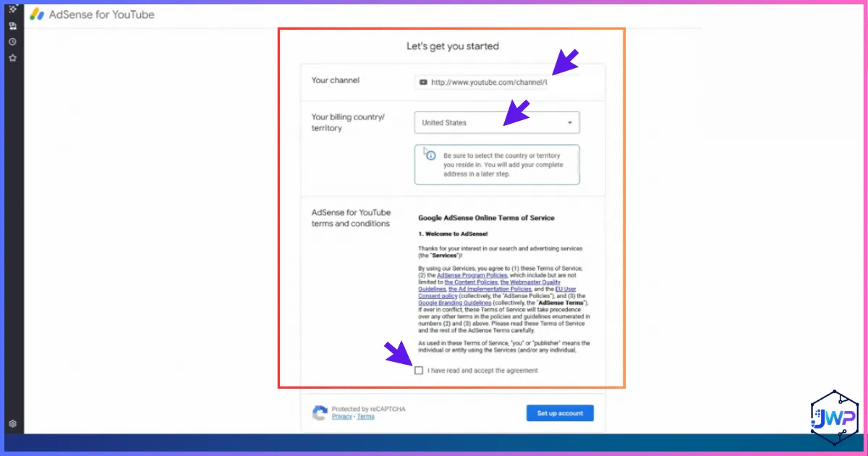Check 'I have read and accept the agreement'
Image resolution: width=868 pixels, height=456 pixels.
point(419,371)
